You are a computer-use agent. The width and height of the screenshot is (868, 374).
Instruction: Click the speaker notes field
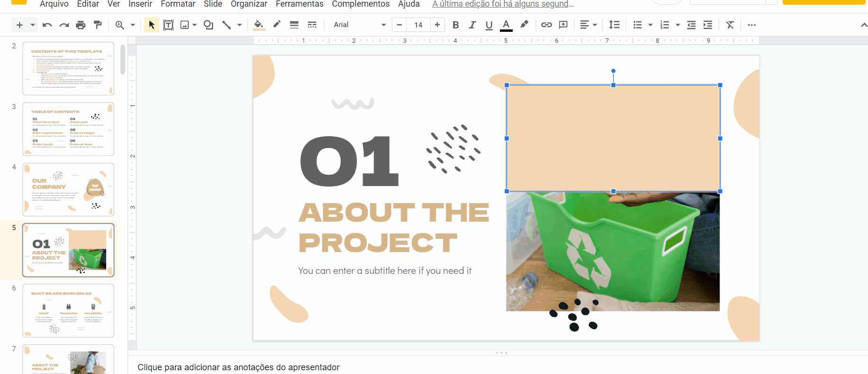[x=498, y=367]
